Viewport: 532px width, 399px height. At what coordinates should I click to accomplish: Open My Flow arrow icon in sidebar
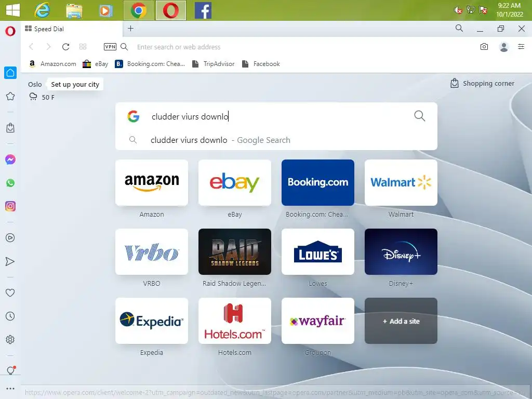(x=10, y=261)
